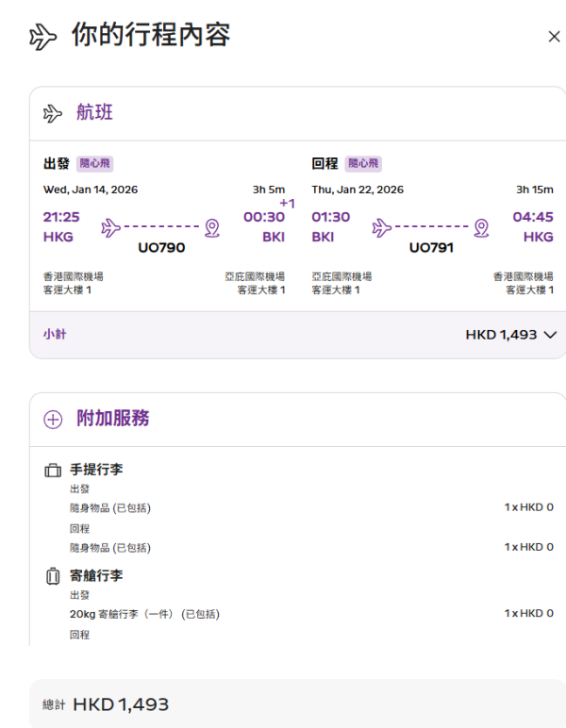This screenshot has height=728, width=566.
Task: Click the 隨心飛 badge next to 回程
Action: [x=363, y=164]
